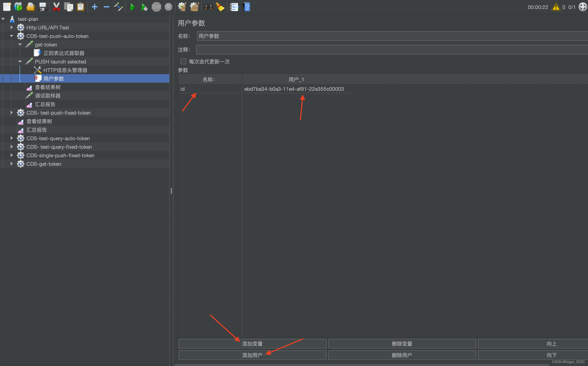Expand the CDS-get-token thread group
The width and height of the screenshot is (588, 366).
12,164
